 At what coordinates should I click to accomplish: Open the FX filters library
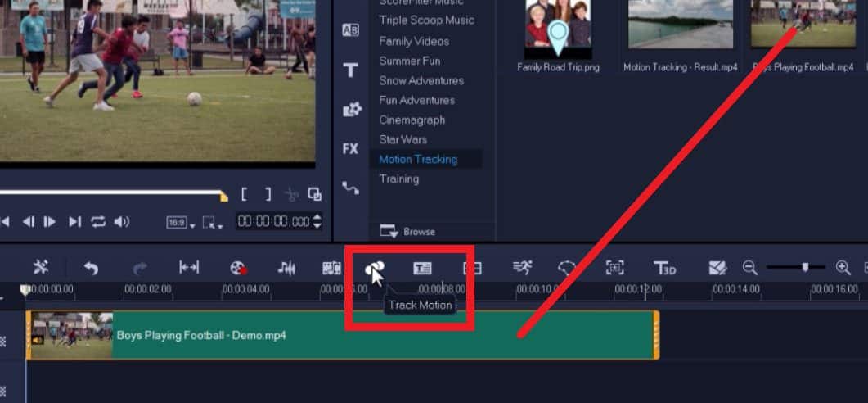[x=350, y=149]
